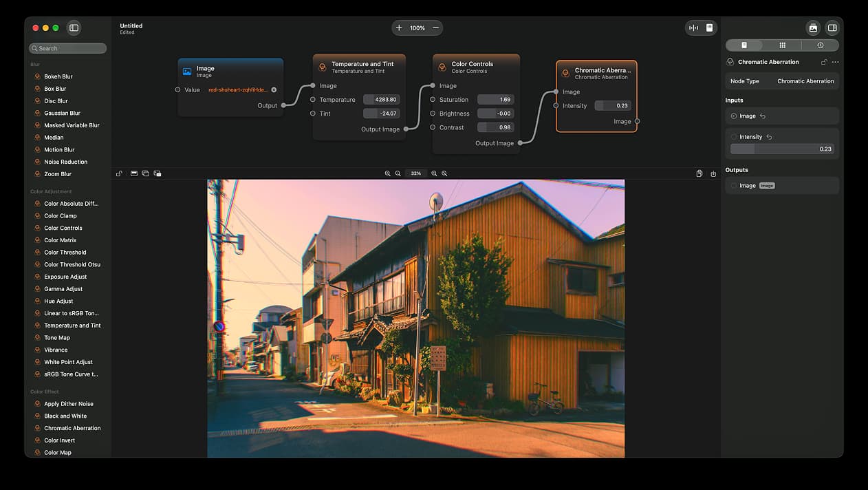Click the plus zoom-in button next to 100%
The image size is (868, 490).
click(x=399, y=28)
